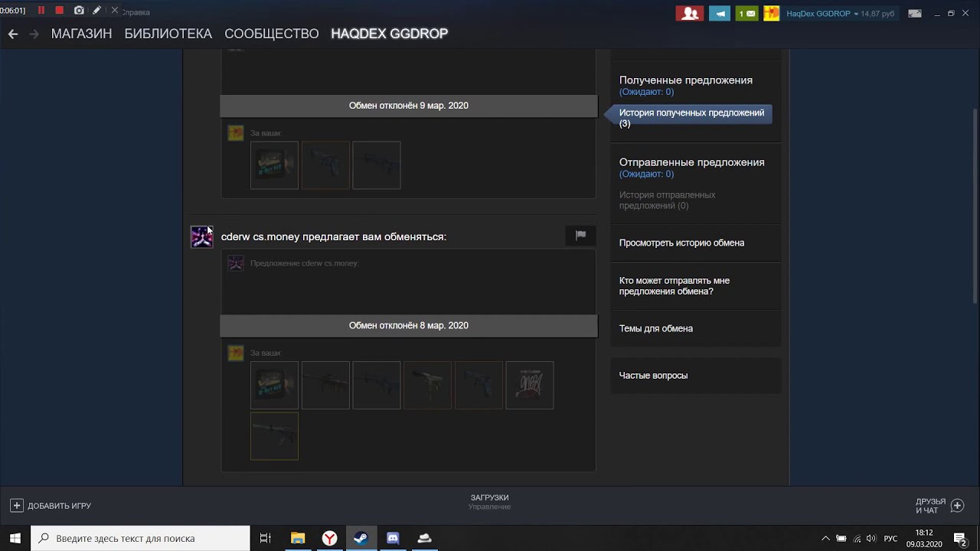Open cderw cs.money avatar beside offer title
The height and width of the screenshot is (551, 980).
(x=201, y=236)
